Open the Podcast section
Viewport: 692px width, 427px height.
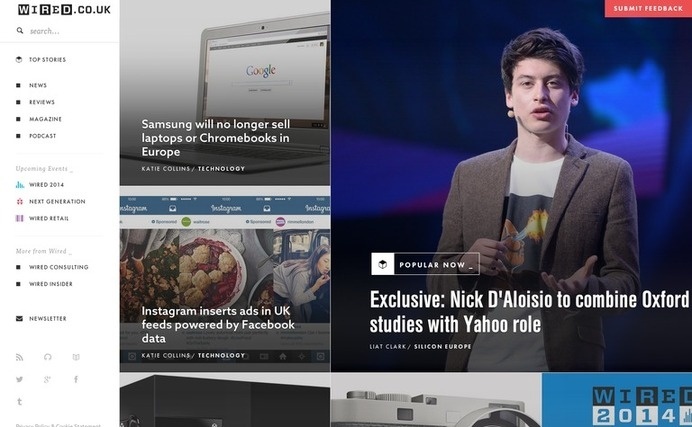[x=42, y=136]
